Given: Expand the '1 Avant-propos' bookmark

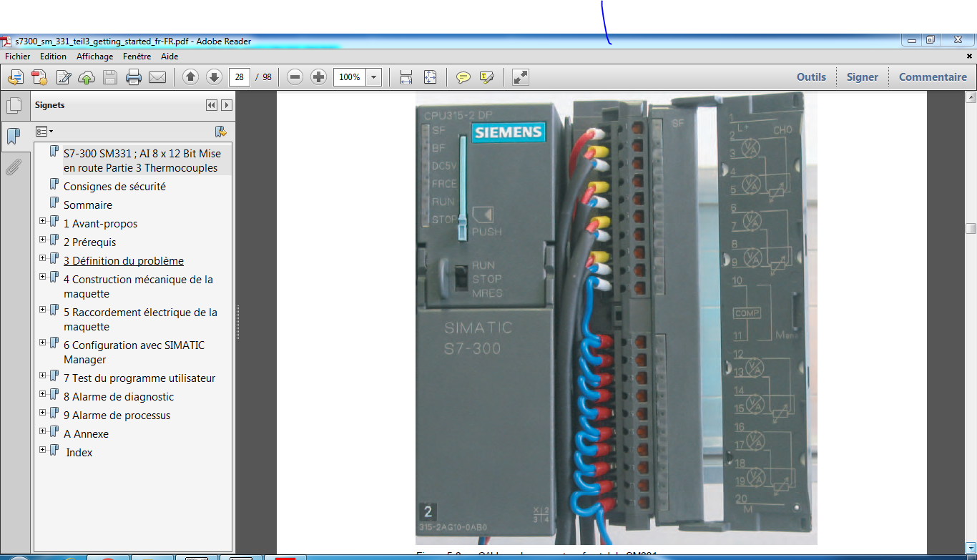Looking at the screenshot, I should tap(43, 221).
